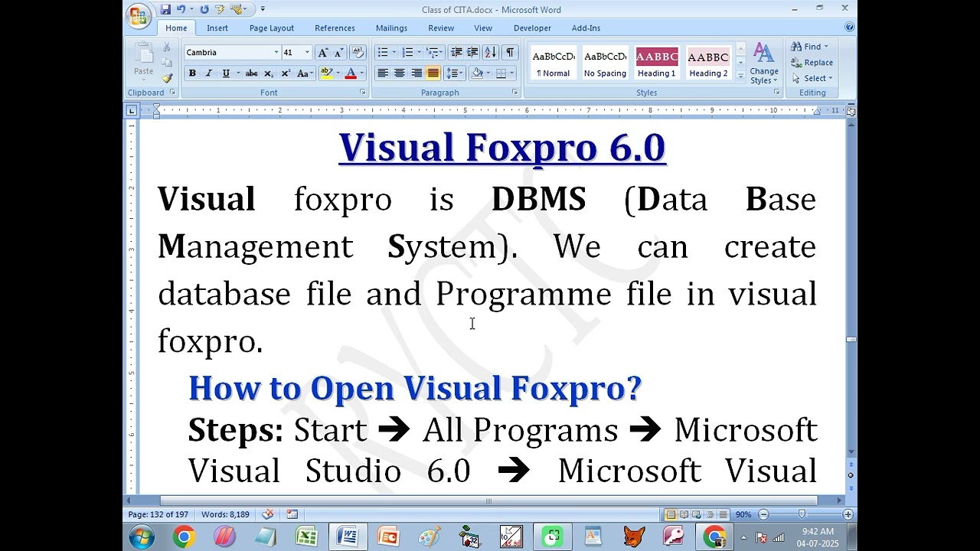Cut the selected text
This screenshot has width=980, height=551.
[x=167, y=47]
